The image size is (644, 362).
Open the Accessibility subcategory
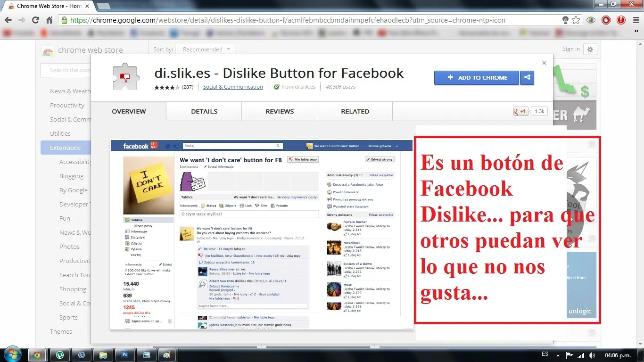point(75,162)
